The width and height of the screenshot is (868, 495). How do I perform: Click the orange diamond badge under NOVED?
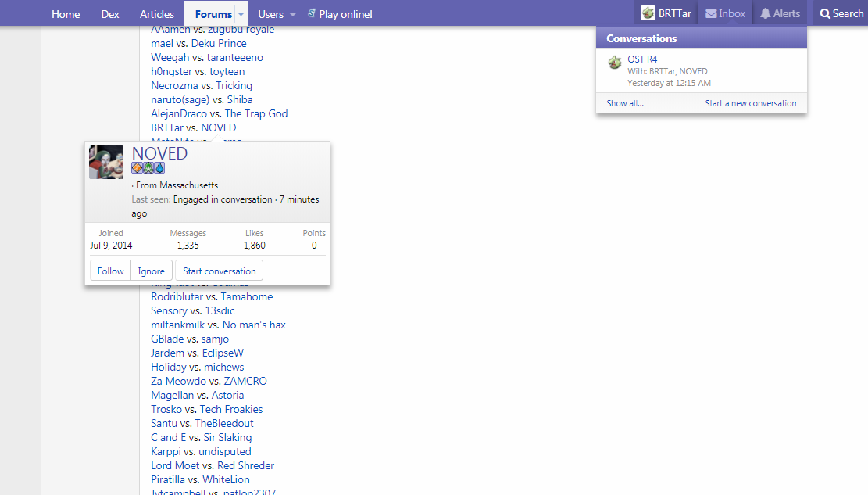(x=137, y=168)
